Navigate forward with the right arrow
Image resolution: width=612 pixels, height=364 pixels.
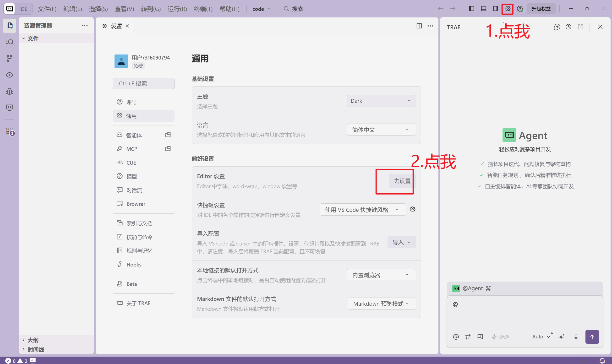[453, 9]
